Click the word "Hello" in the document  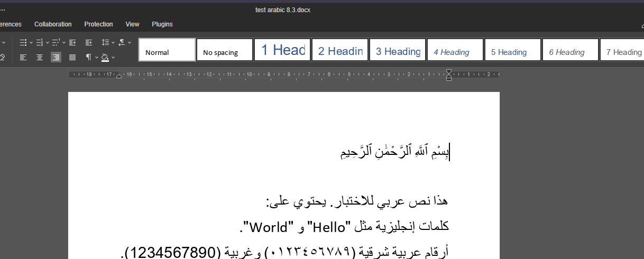point(329,227)
